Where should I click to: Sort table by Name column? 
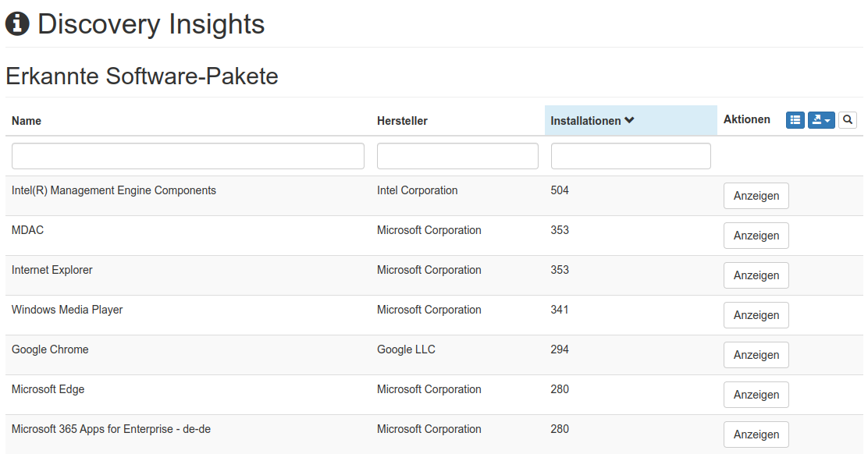[27, 121]
